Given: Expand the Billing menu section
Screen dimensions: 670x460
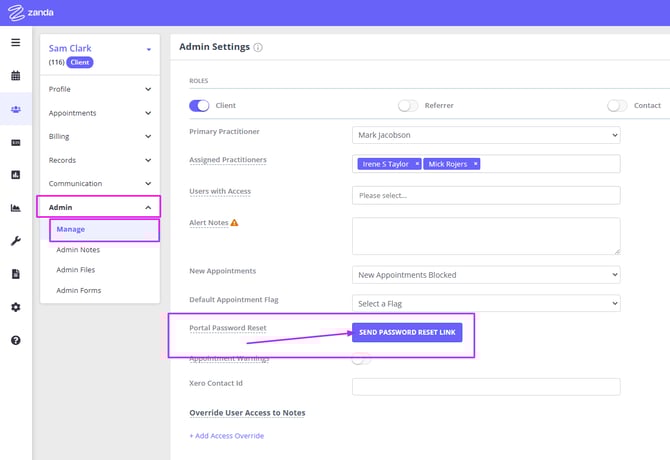Looking at the screenshot, I should (x=99, y=137).
